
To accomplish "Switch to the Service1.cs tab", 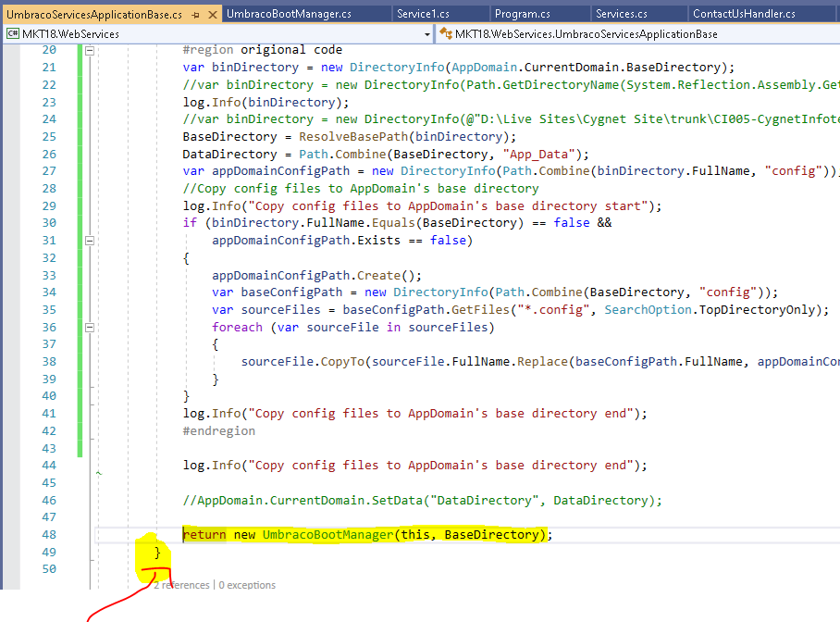I will [x=422, y=15].
